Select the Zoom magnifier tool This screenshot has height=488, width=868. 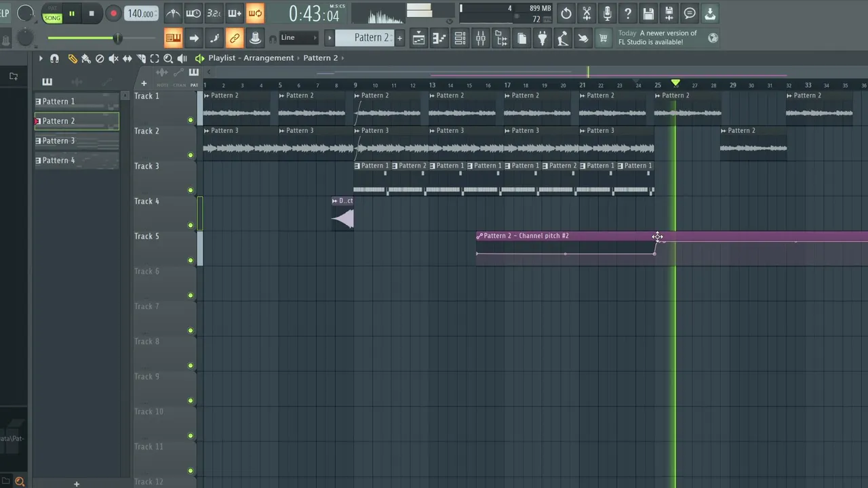[x=168, y=58]
